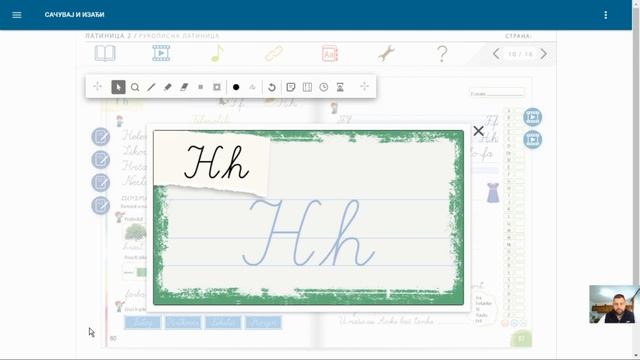The width and height of the screenshot is (640, 360).
Task: Close the Hh letter popup
Action: (x=478, y=131)
